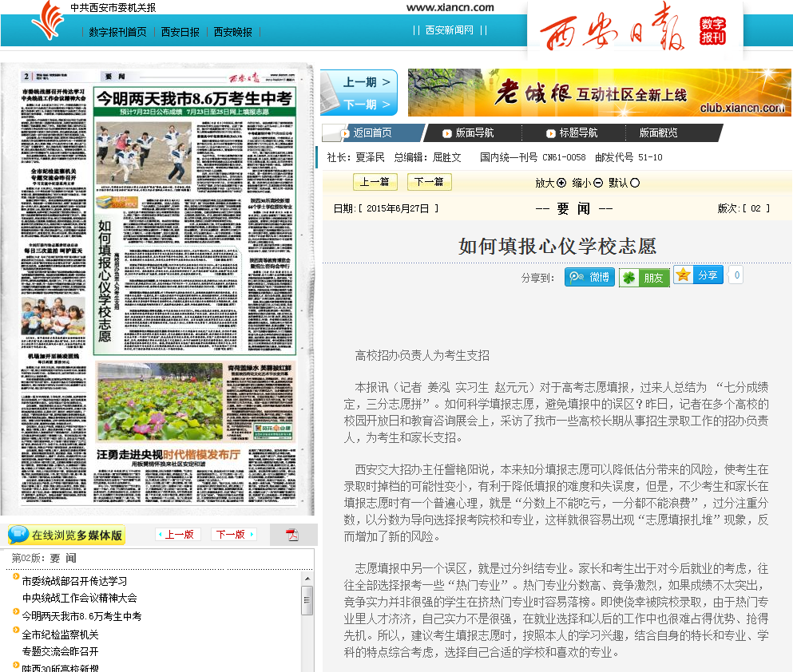
Task: Click the 放大 zoom-in plus icon
Action: pos(561,183)
